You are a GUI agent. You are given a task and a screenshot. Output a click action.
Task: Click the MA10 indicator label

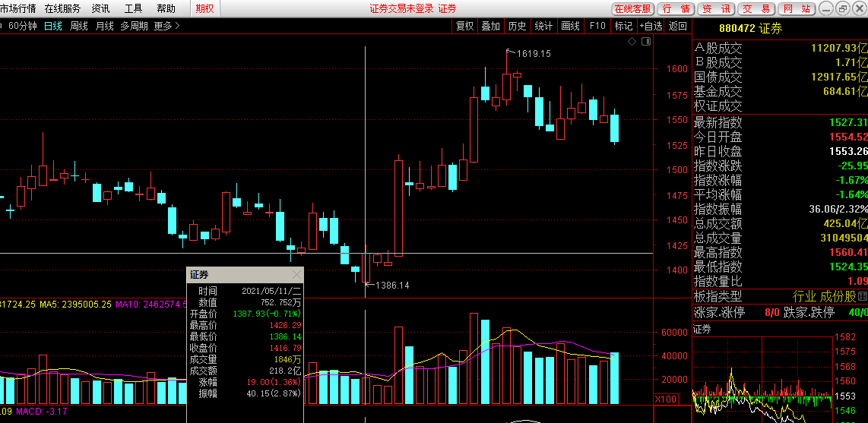(x=151, y=304)
